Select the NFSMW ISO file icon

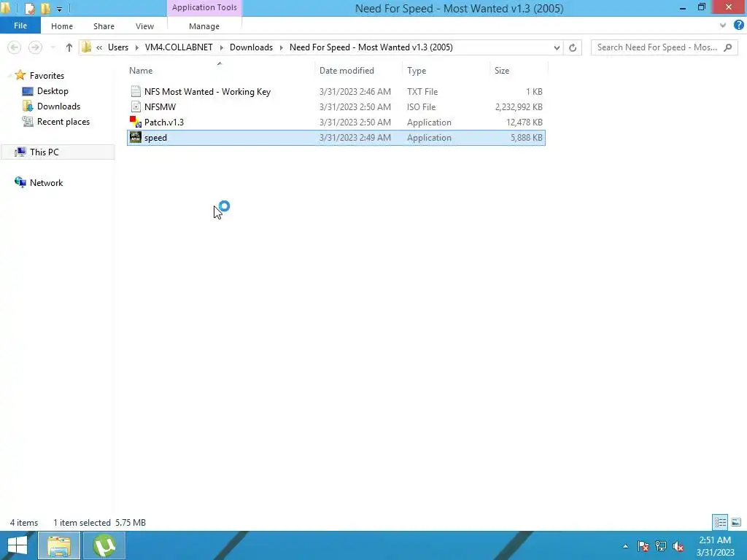(x=136, y=106)
